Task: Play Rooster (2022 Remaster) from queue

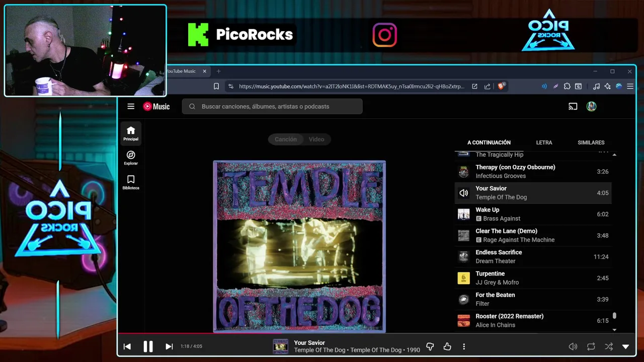Action: [533, 320]
